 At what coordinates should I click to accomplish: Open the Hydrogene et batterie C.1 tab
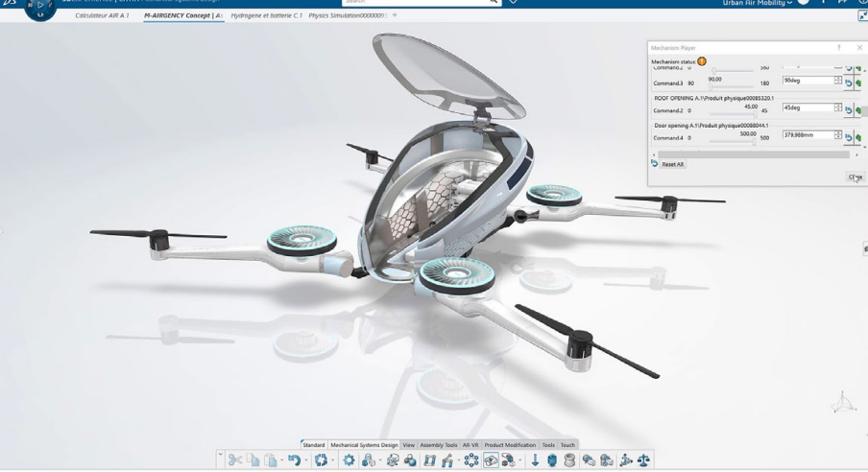tap(266, 15)
